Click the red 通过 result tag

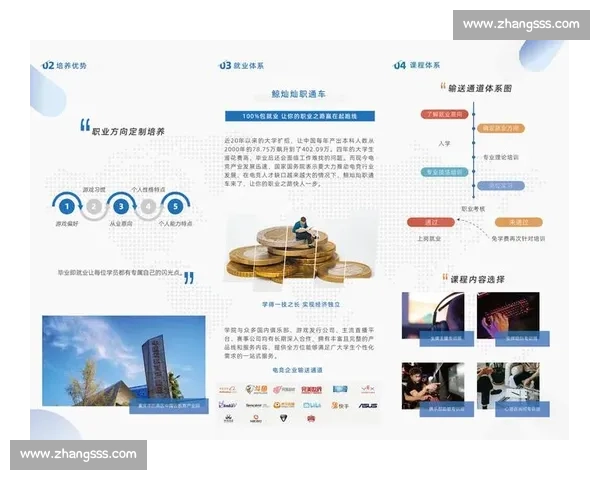(432, 222)
